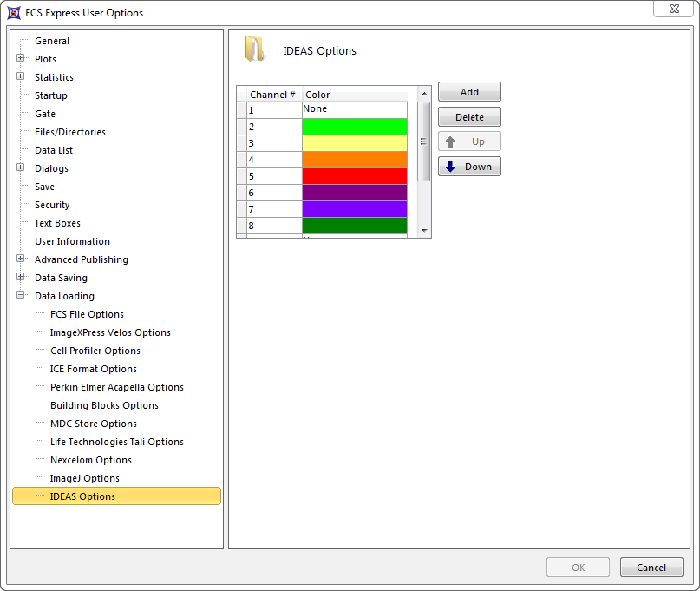The image size is (700, 591).
Task: Select the orange color for channel 4
Action: (x=355, y=160)
